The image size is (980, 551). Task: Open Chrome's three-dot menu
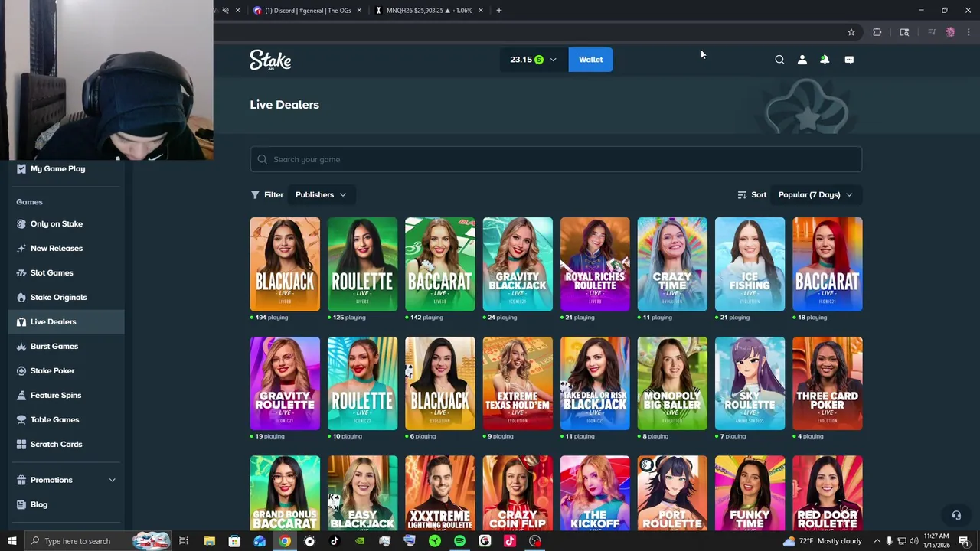click(969, 32)
